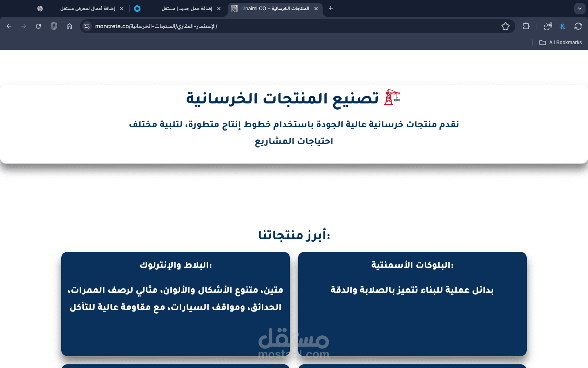Click the ChatGPT-style favicon on first tab
The height and width of the screenshot is (368, 588).
click(40, 8)
